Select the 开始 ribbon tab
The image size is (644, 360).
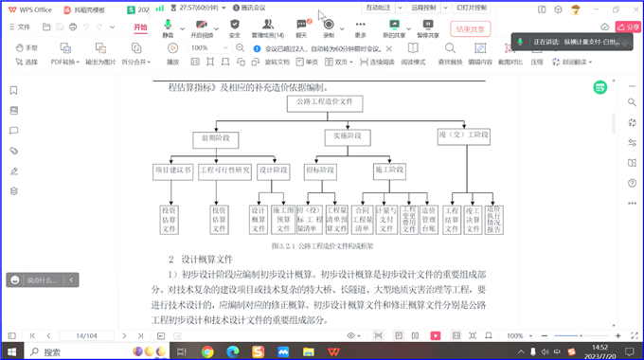click(x=140, y=27)
